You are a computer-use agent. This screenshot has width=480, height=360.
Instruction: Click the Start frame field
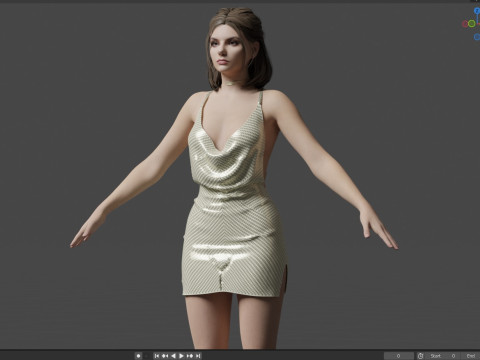point(443,356)
